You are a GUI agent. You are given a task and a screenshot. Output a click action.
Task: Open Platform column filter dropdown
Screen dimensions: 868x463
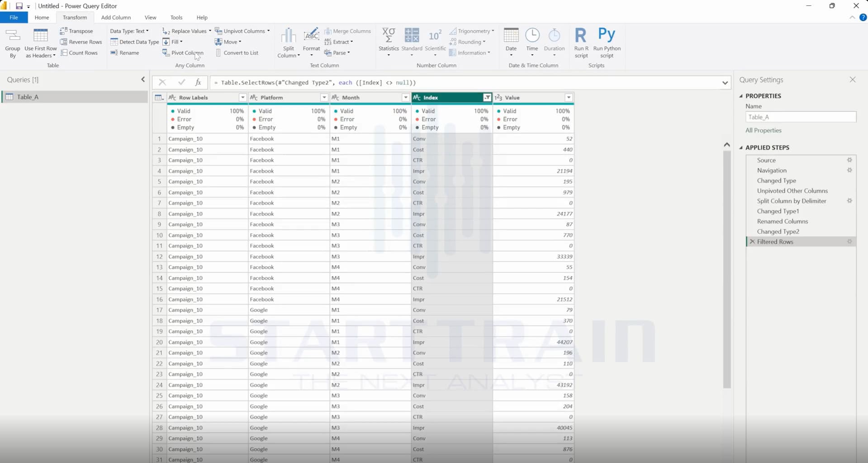(x=324, y=98)
